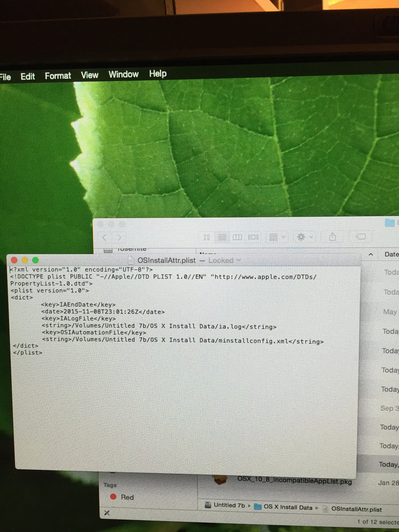Viewport: 399px width, 532px height.
Task: Click the Sep date row in Finder
Action: click(390, 408)
